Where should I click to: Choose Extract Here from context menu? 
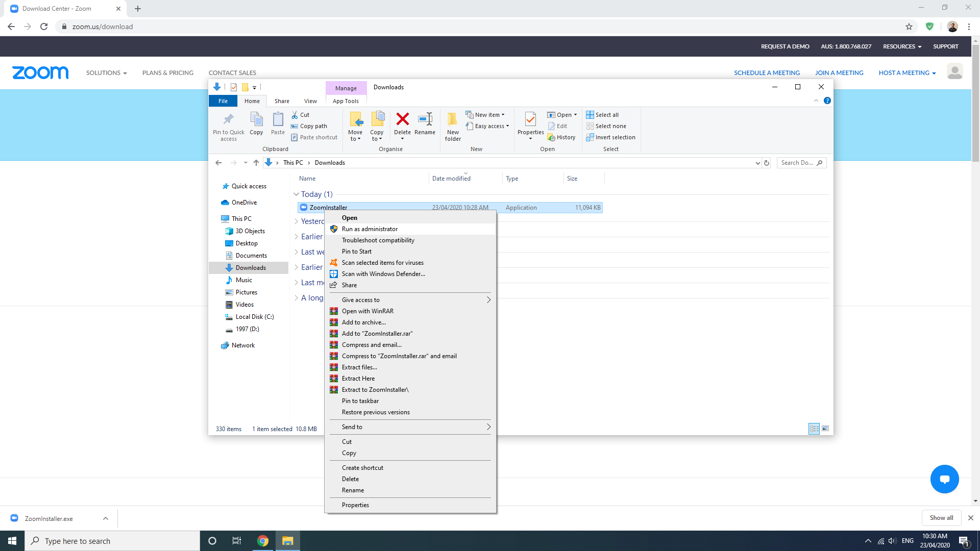click(411, 379)
